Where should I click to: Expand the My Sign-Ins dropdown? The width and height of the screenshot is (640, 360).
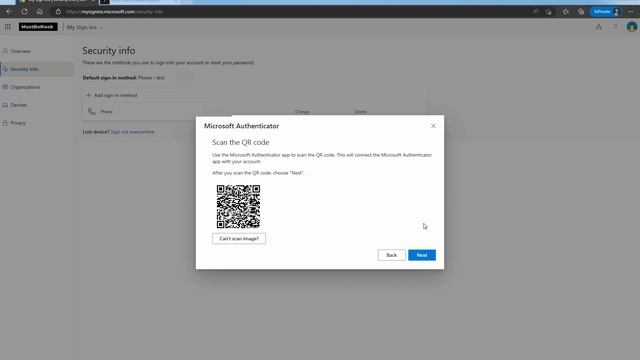point(85,27)
